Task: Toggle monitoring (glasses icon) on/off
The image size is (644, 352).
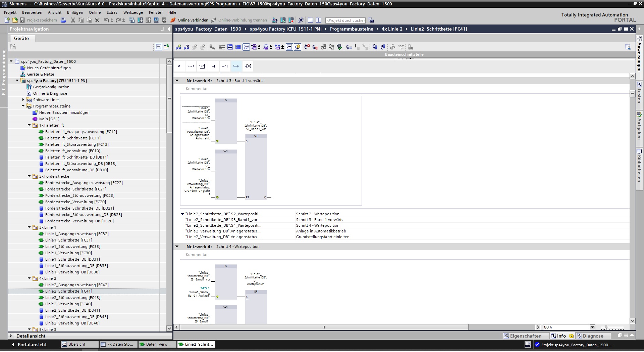Action: 401,47
